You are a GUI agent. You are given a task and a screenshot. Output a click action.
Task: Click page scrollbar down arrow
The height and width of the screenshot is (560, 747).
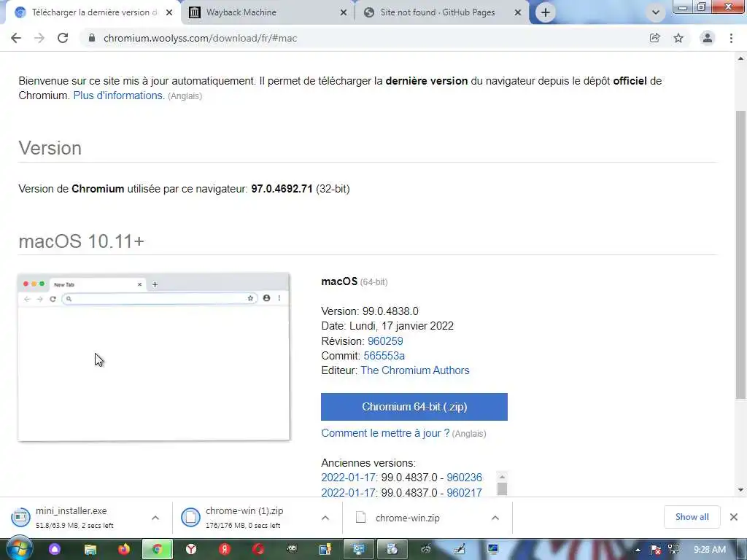click(740, 490)
